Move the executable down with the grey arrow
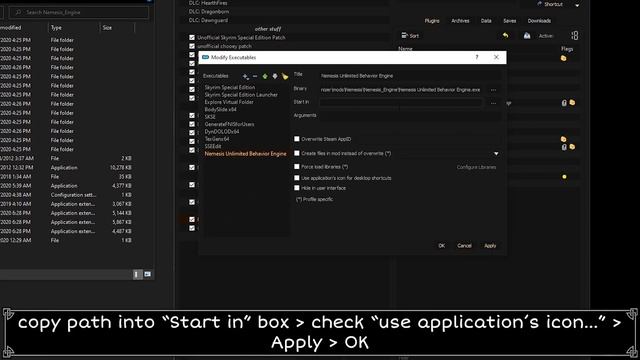The width and height of the screenshot is (640, 360). pos(275,76)
